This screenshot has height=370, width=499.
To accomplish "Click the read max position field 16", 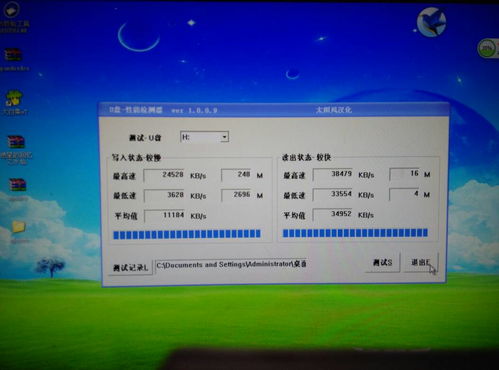I will [x=405, y=174].
